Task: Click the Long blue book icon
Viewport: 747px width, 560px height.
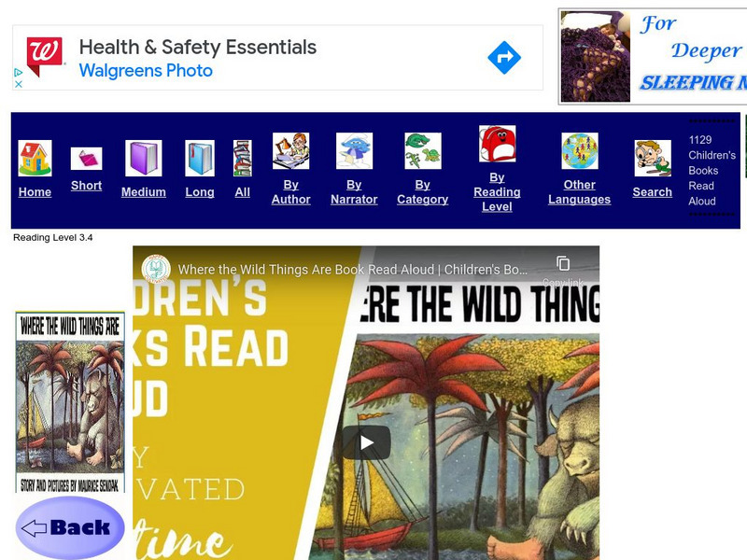Action: tap(200, 158)
